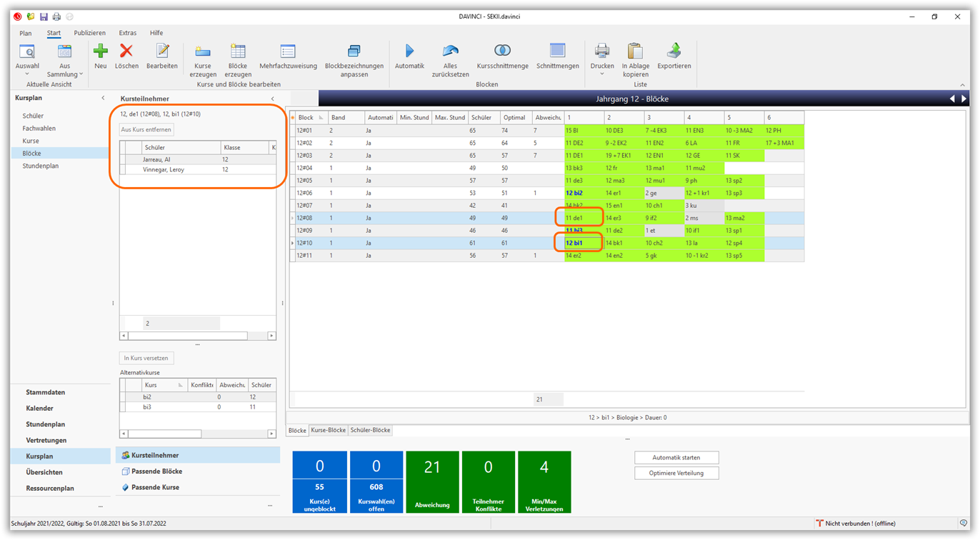Click the green plus Neu icon
This screenshot has height=540, width=980.
pyautogui.click(x=101, y=51)
